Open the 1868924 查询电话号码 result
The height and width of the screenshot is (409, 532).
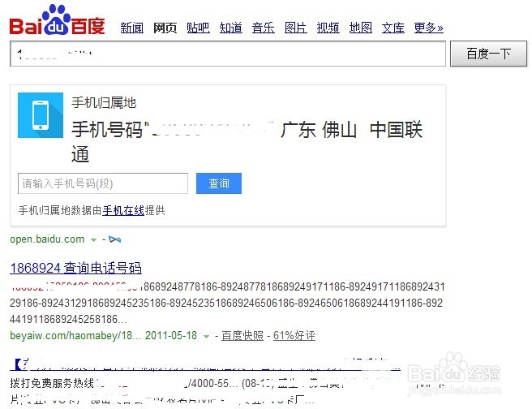click(x=75, y=268)
